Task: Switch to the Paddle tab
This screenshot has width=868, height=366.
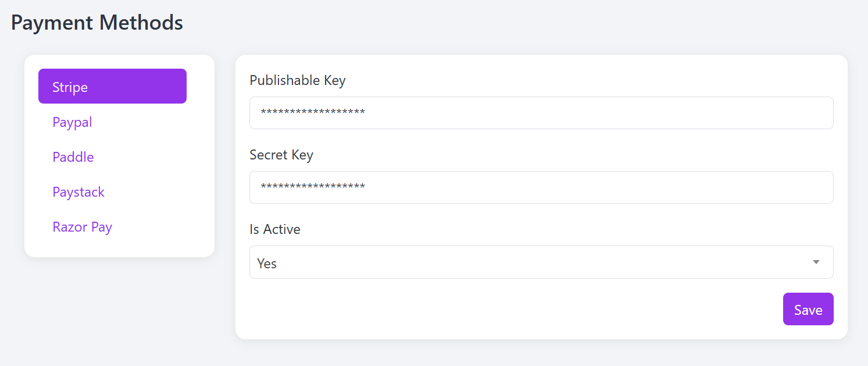Action: [x=112, y=157]
